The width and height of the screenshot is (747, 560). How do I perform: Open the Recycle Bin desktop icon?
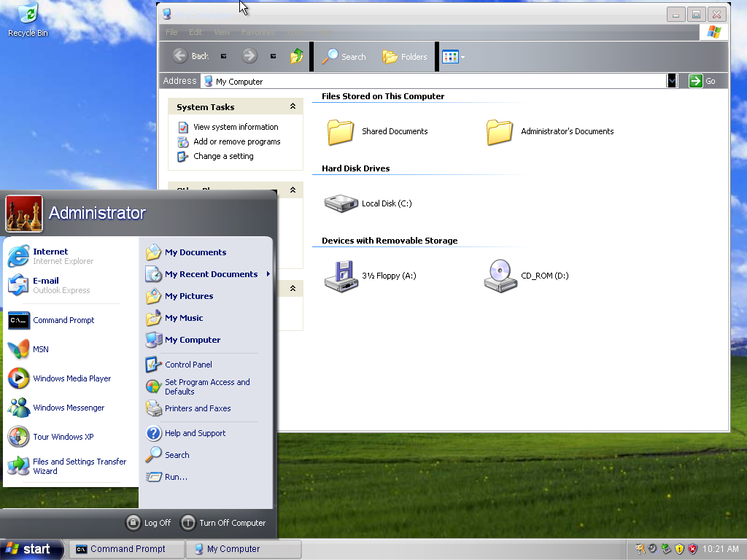click(28, 20)
